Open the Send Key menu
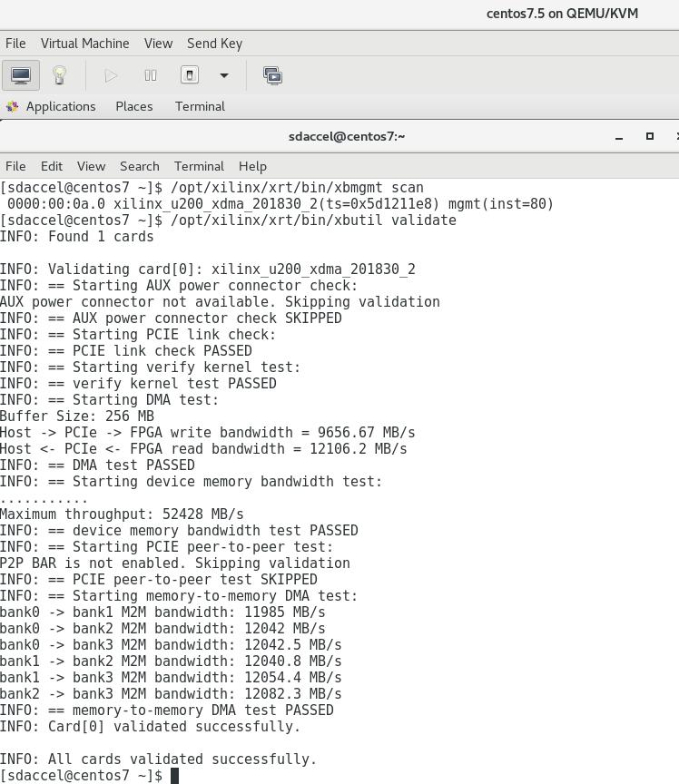Screen dimensions: 679x784 click(x=214, y=44)
